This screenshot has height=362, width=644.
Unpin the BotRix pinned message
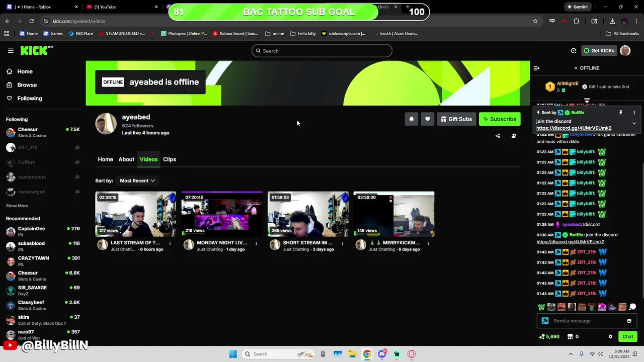point(621,113)
